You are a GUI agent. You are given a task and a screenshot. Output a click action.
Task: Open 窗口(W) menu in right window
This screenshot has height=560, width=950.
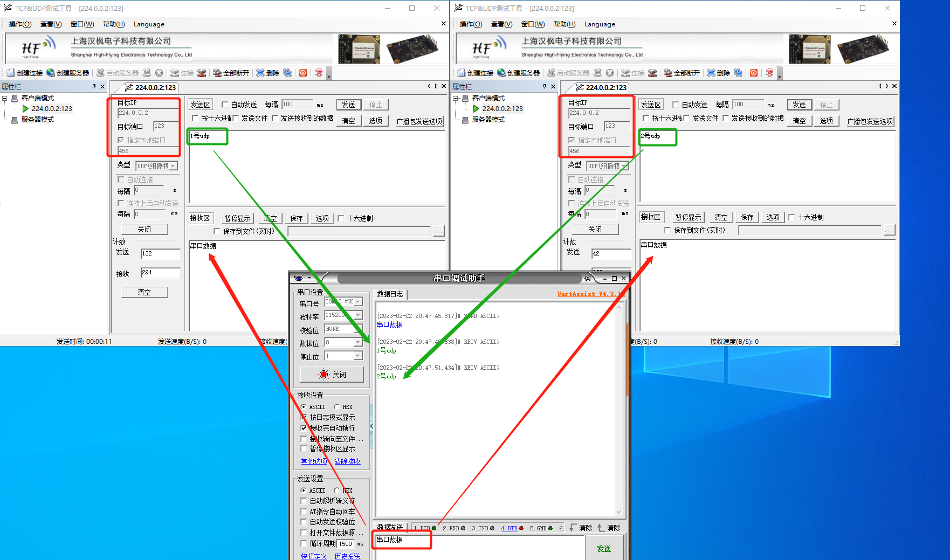click(x=533, y=24)
